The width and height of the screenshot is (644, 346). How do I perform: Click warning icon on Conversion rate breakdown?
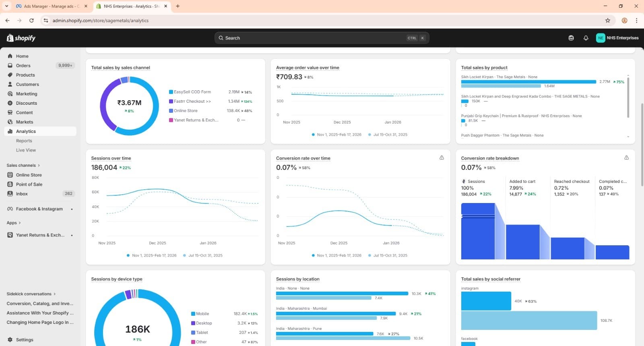click(x=626, y=157)
